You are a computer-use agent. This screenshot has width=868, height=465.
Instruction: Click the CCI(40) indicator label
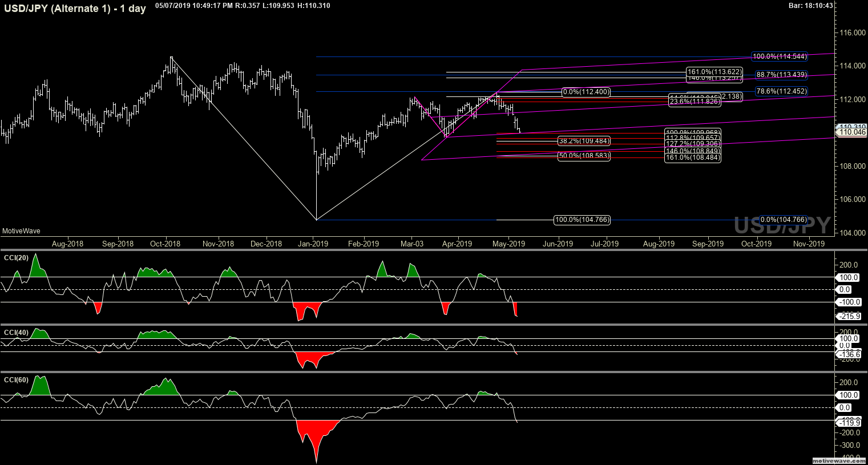click(x=16, y=332)
